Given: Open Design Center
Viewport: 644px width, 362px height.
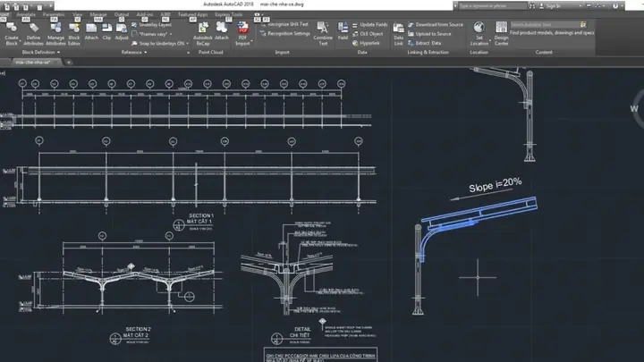Looking at the screenshot, I should coord(501,33).
